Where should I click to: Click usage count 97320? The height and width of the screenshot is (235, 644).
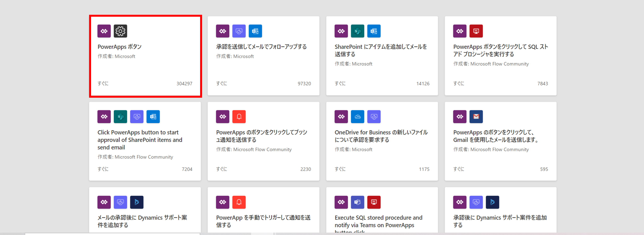(304, 84)
